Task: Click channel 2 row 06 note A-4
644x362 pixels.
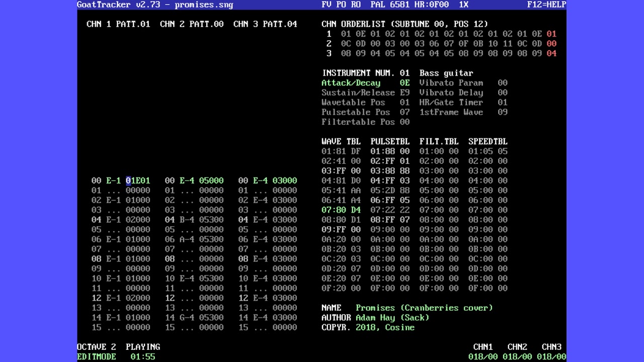Action: tap(187, 239)
